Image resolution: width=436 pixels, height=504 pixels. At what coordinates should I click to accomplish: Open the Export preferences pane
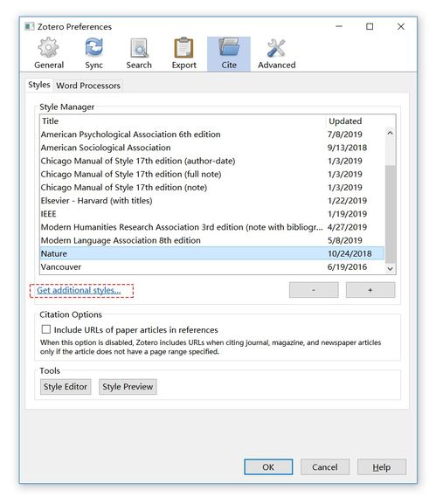click(x=183, y=53)
